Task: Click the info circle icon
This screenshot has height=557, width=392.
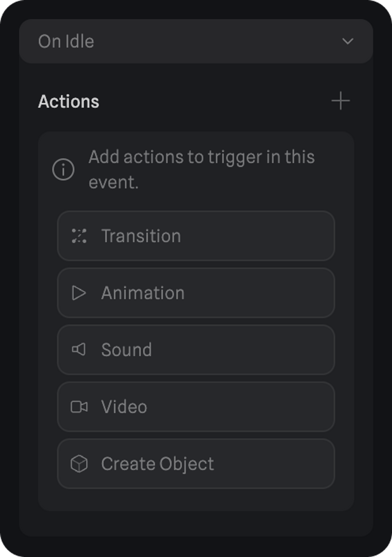Action: point(63,169)
